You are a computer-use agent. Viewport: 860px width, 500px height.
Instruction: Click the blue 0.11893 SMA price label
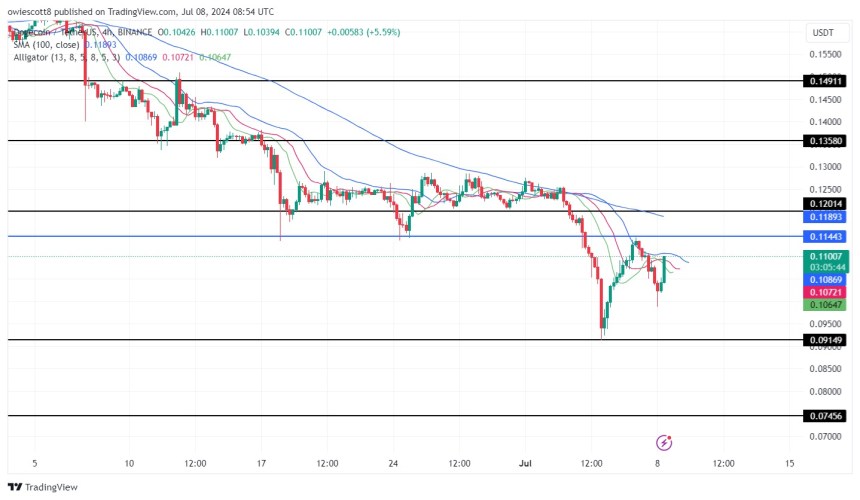click(x=824, y=217)
